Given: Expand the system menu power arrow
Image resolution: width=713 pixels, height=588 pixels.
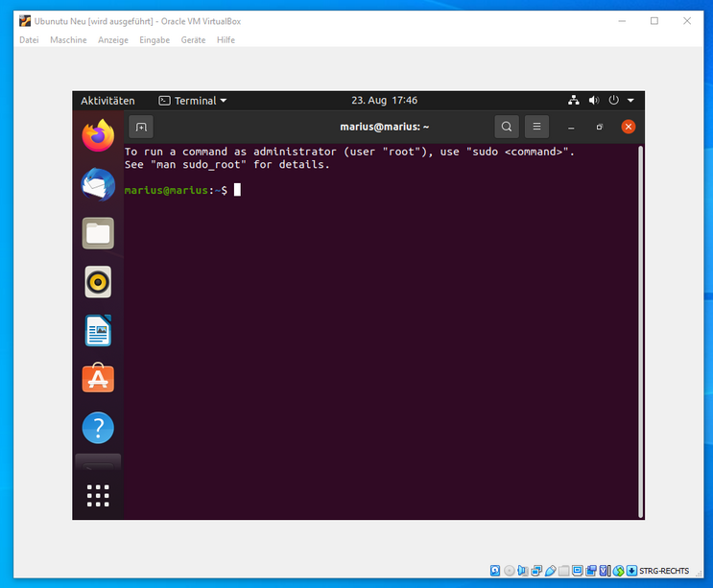Looking at the screenshot, I should pos(630,101).
